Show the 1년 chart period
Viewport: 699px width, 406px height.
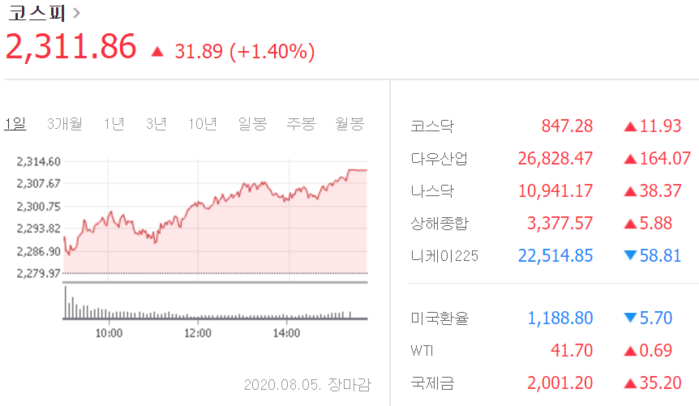click(x=114, y=124)
